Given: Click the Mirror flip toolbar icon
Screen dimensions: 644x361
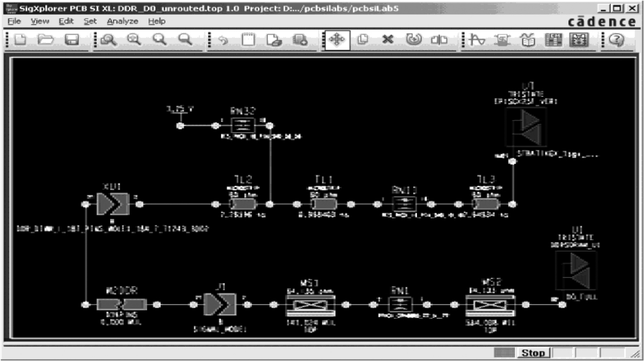Looking at the screenshot, I should pyautogui.click(x=437, y=39).
